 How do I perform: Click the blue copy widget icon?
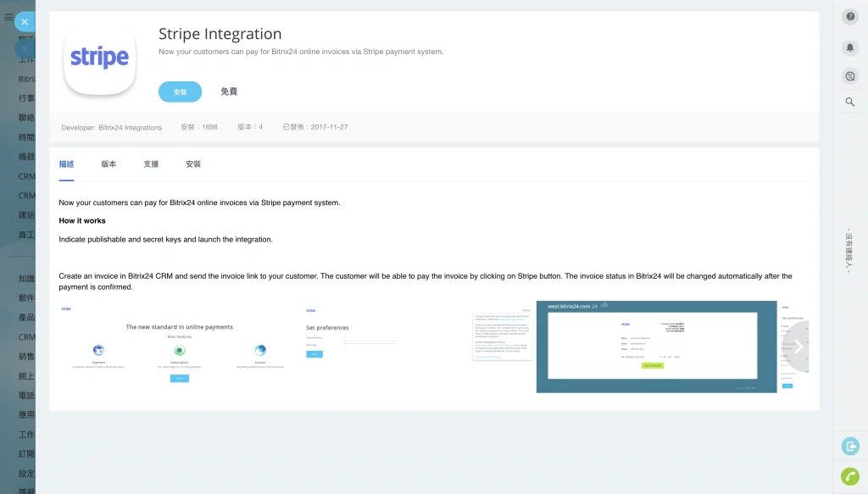(850, 446)
